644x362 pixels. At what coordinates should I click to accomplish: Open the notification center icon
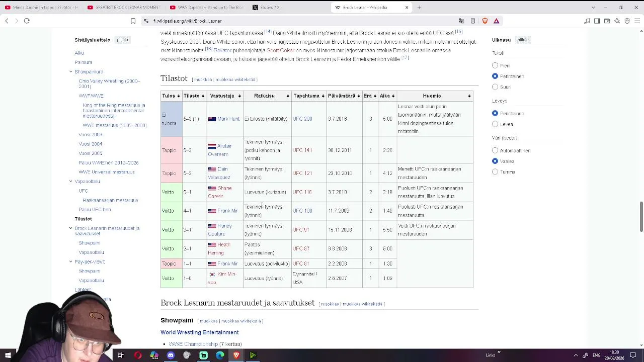633,355
